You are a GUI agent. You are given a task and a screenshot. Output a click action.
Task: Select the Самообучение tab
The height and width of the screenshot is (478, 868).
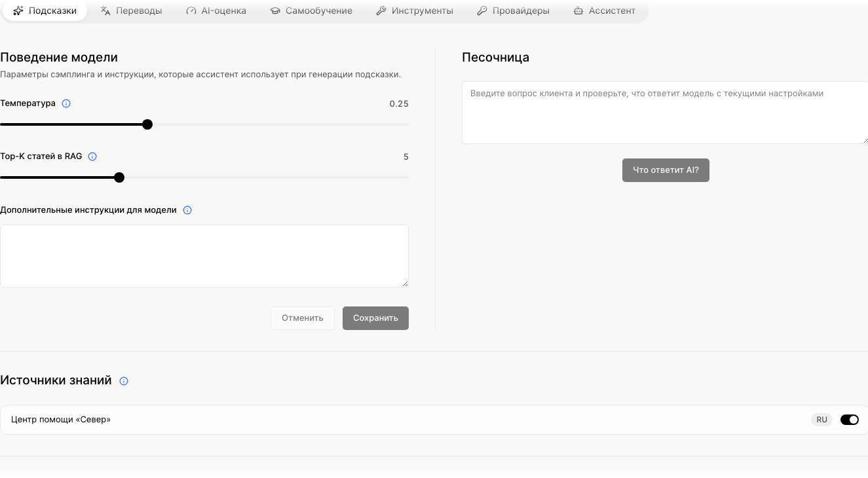311,11
